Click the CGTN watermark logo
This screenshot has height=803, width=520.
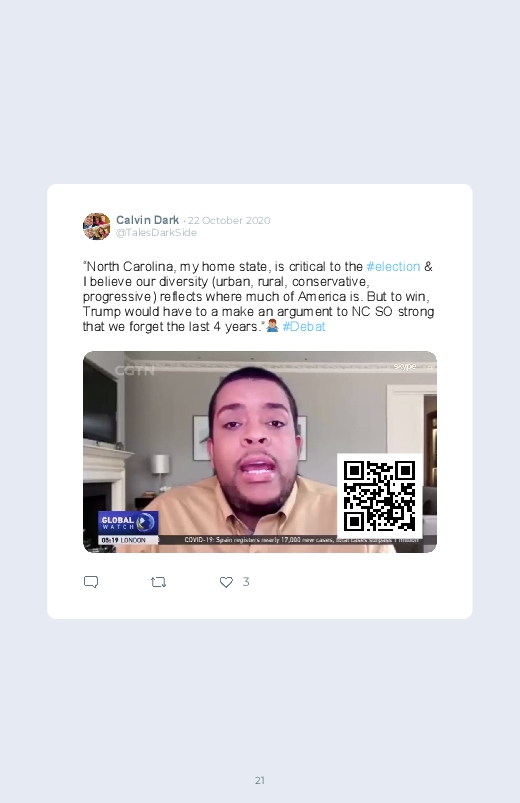(x=134, y=370)
